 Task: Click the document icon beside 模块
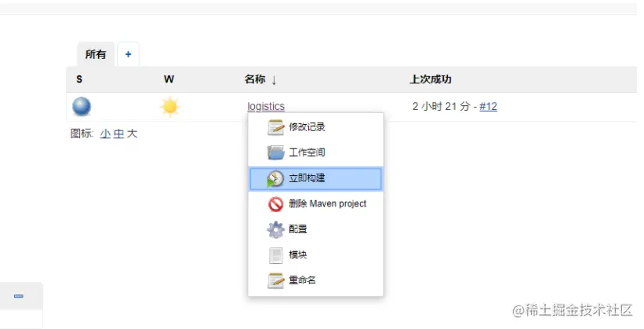coord(275,255)
